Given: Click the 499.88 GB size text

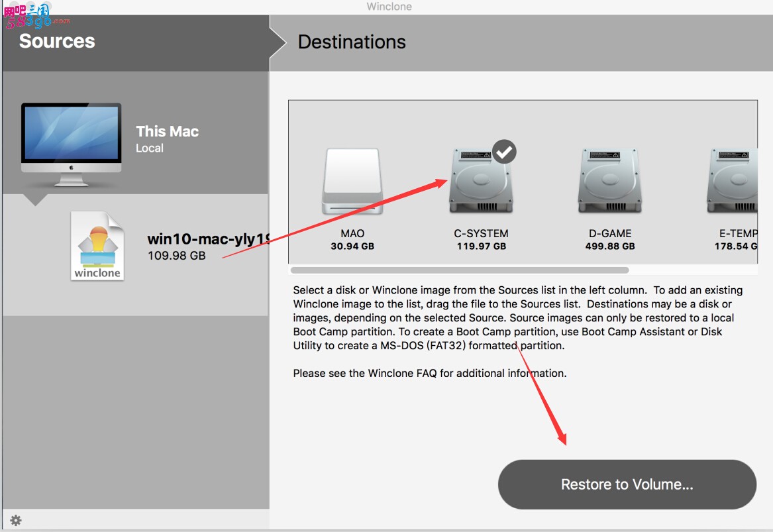Looking at the screenshot, I should coord(610,246).
